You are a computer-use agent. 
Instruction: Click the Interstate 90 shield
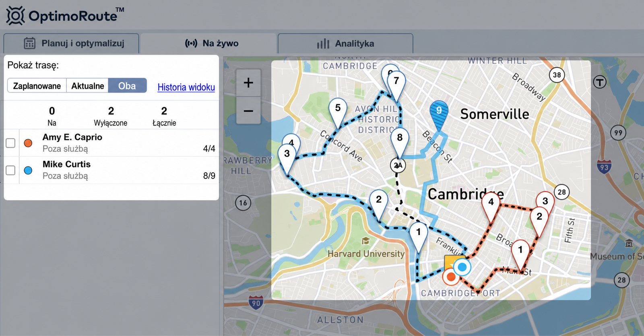(256, 302)
